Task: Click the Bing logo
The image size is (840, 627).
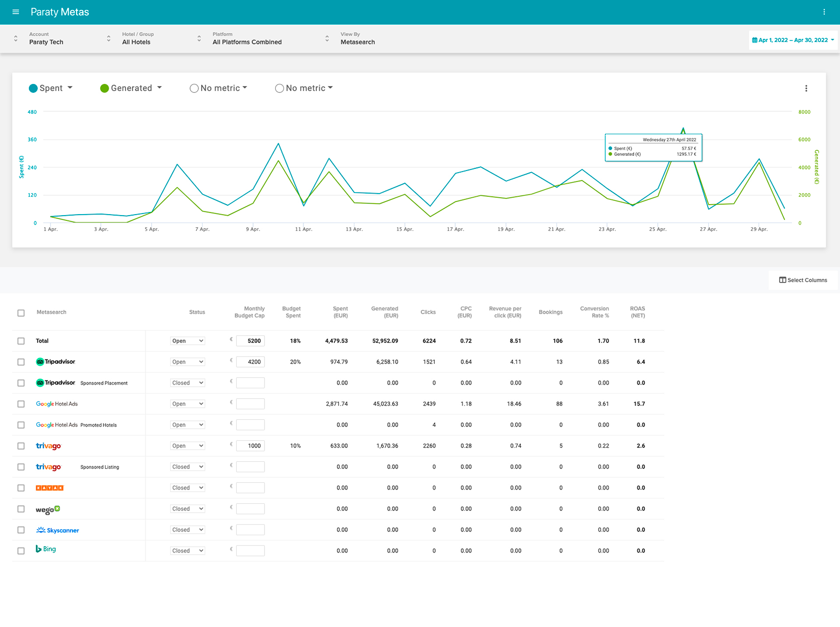Action: tap(46, 549)
